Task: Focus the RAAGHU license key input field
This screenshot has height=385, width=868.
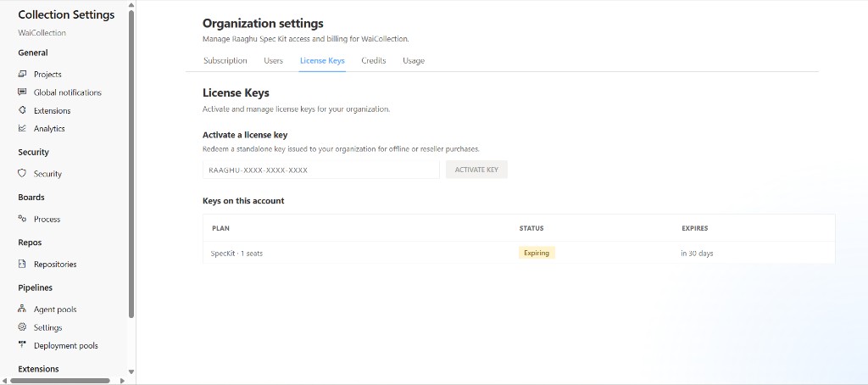Action: (x=321, y=170)
